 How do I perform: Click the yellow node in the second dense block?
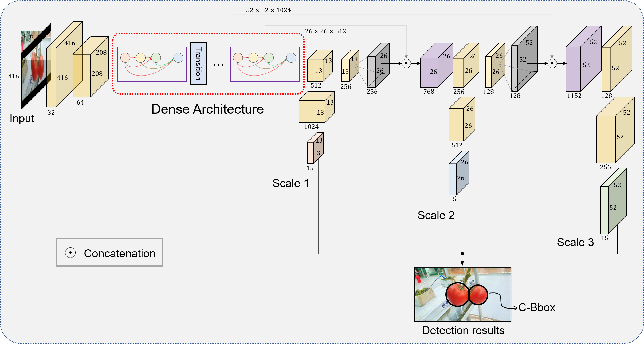pos(253,58)
